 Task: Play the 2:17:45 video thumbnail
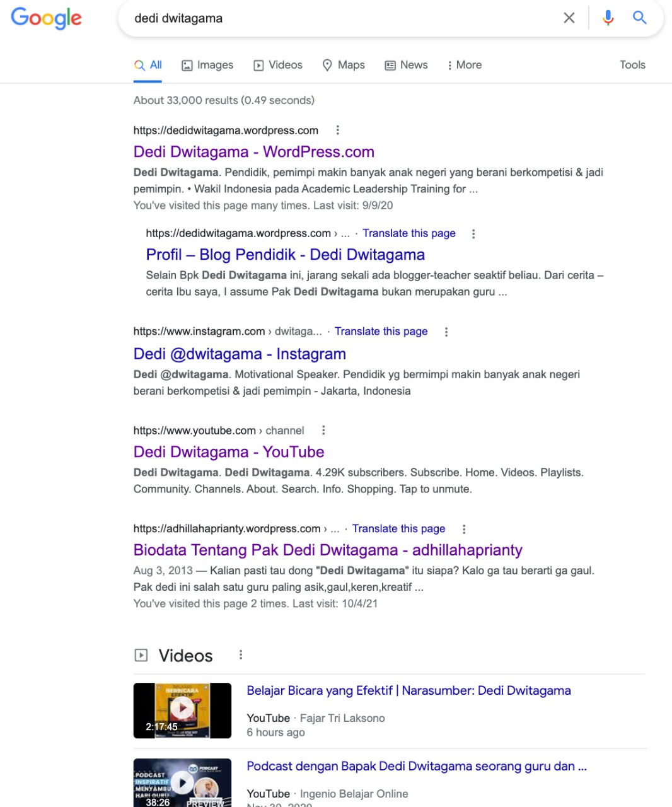182,711
